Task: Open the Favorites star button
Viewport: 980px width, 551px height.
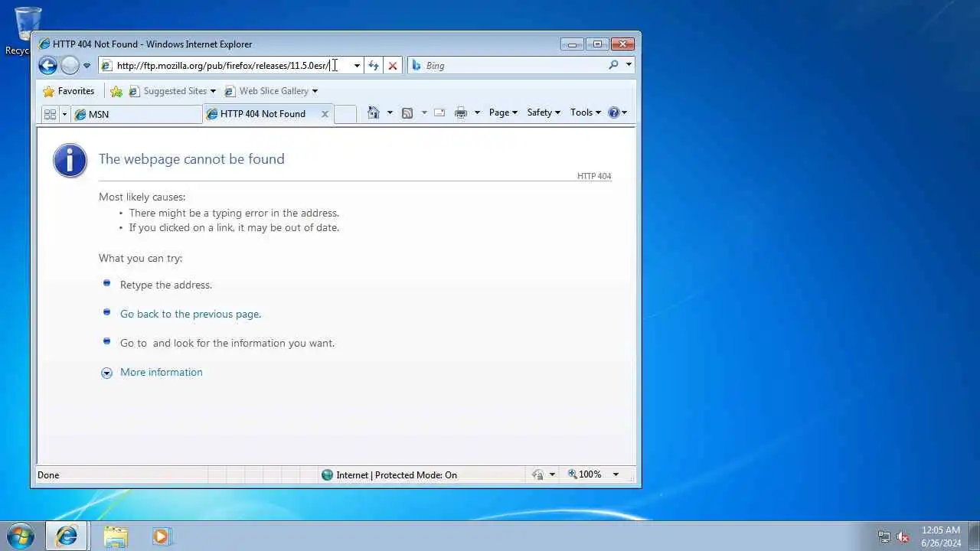Action: tap(69, 91)
